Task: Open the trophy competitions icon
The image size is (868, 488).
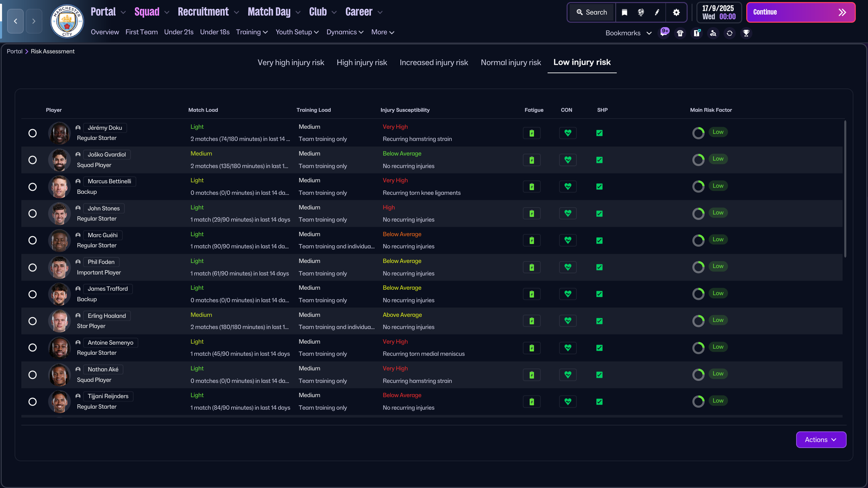Action: [x=746, y=33]
